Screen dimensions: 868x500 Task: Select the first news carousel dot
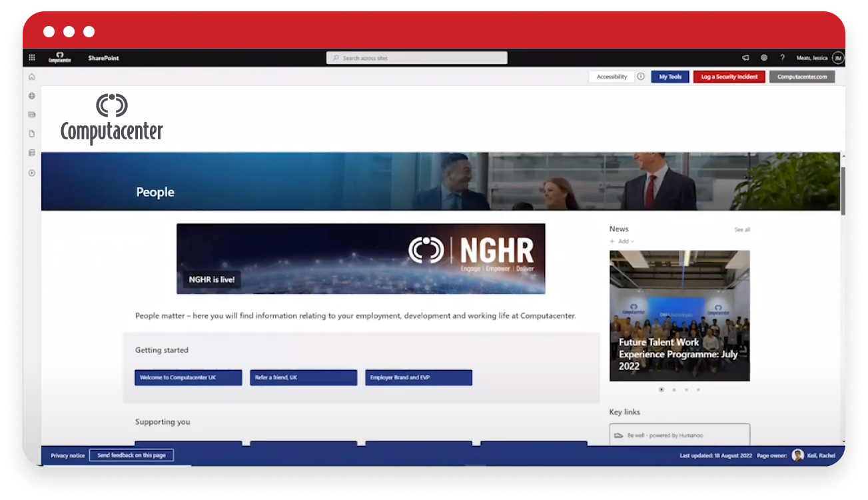coord(661,389)
